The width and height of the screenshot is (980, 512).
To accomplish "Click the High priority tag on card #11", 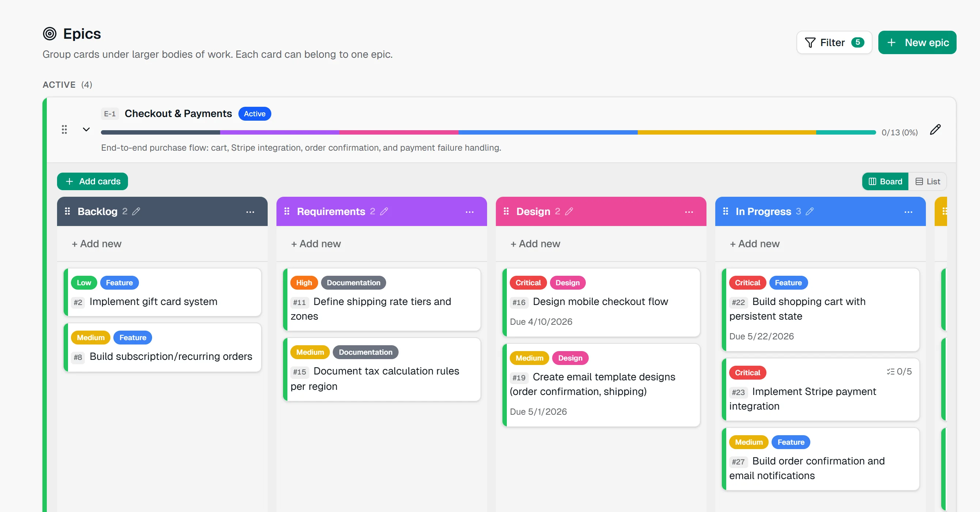I will (304, 283).
